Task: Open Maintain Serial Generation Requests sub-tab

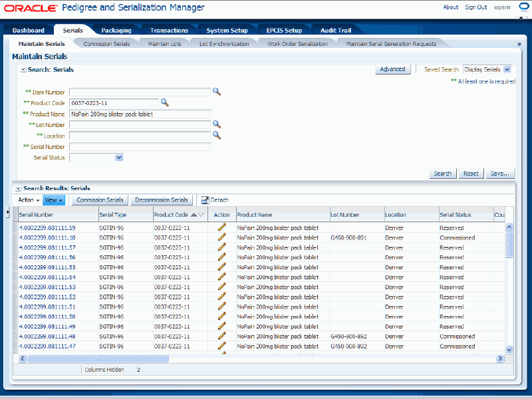Action: (391, 44)
